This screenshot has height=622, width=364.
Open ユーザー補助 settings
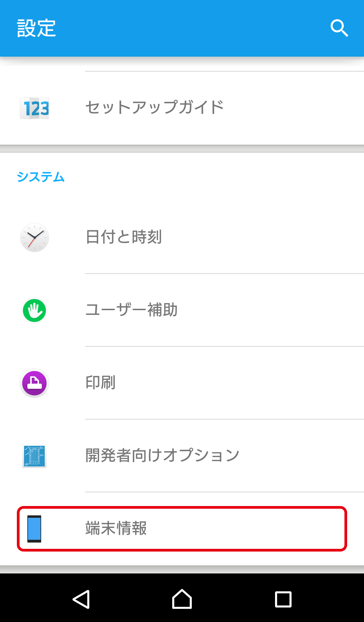click(182, 310)
